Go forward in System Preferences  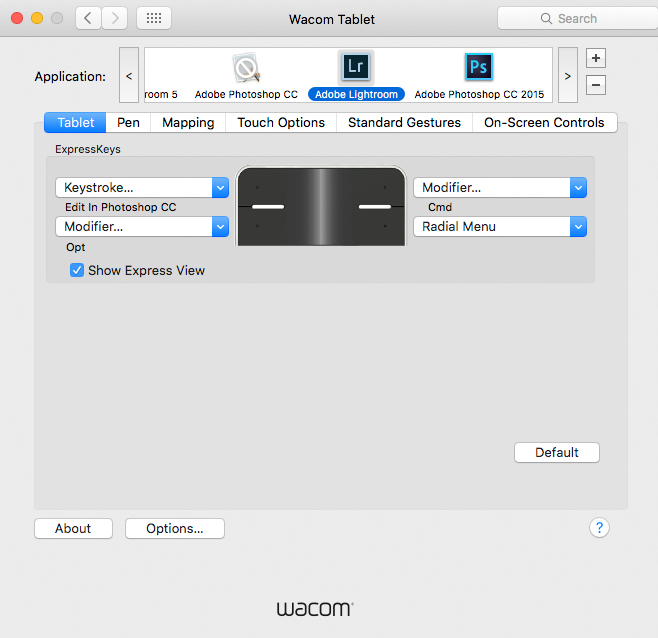[115, 18]
